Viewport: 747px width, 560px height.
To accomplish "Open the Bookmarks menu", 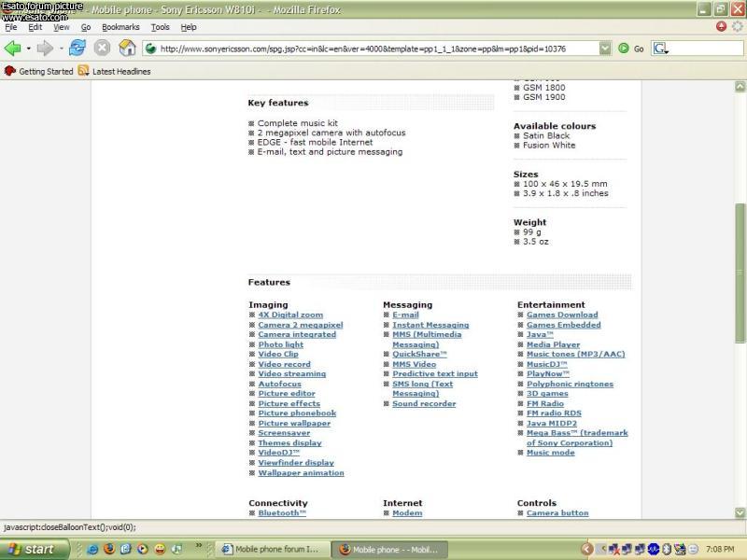I will [120, 27].
